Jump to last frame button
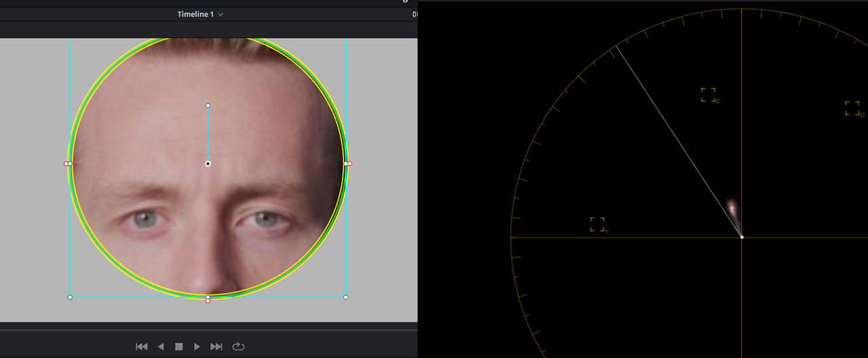 [216, 346]
